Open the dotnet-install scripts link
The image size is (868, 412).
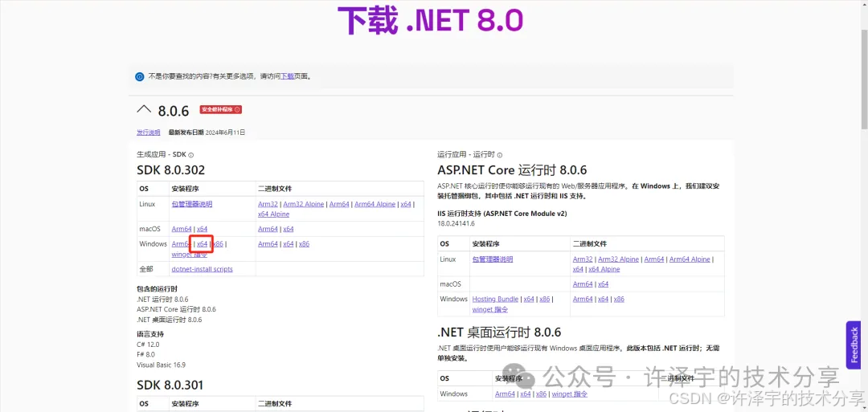[202, 269]
